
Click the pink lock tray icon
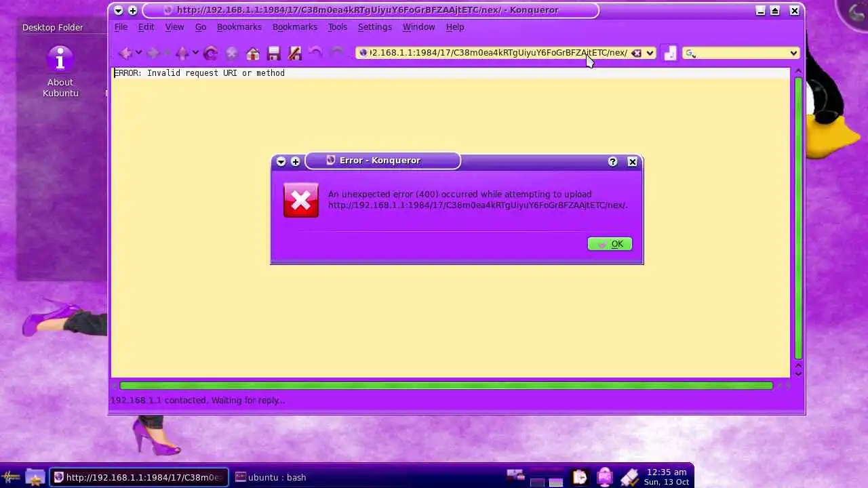[x=605, y=477]
